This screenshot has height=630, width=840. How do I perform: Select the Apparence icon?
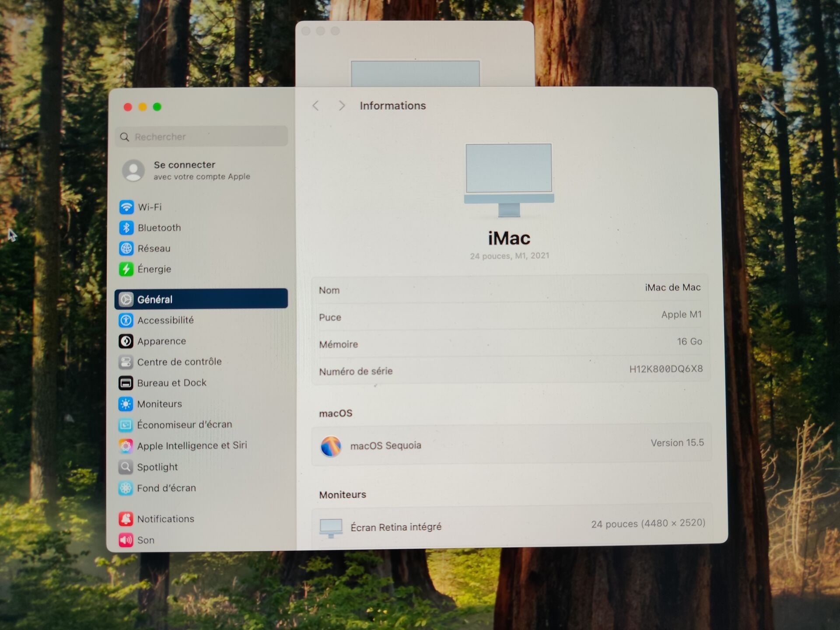pos(126,341)
